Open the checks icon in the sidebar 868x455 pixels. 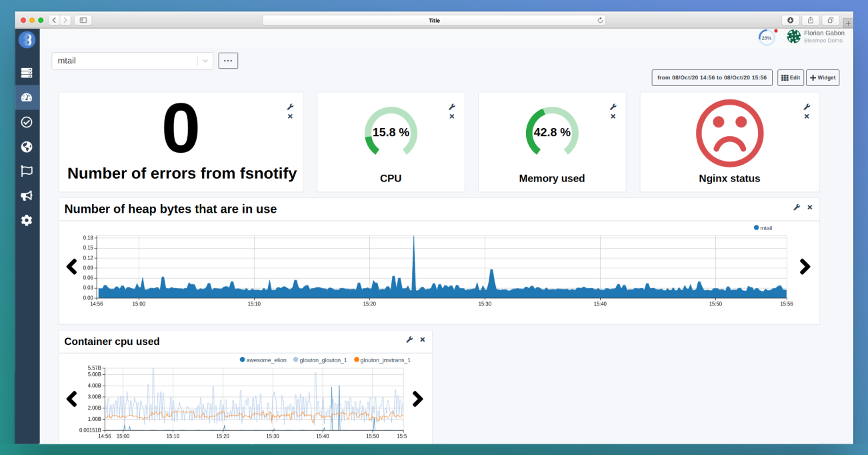(x=27, y=121)
